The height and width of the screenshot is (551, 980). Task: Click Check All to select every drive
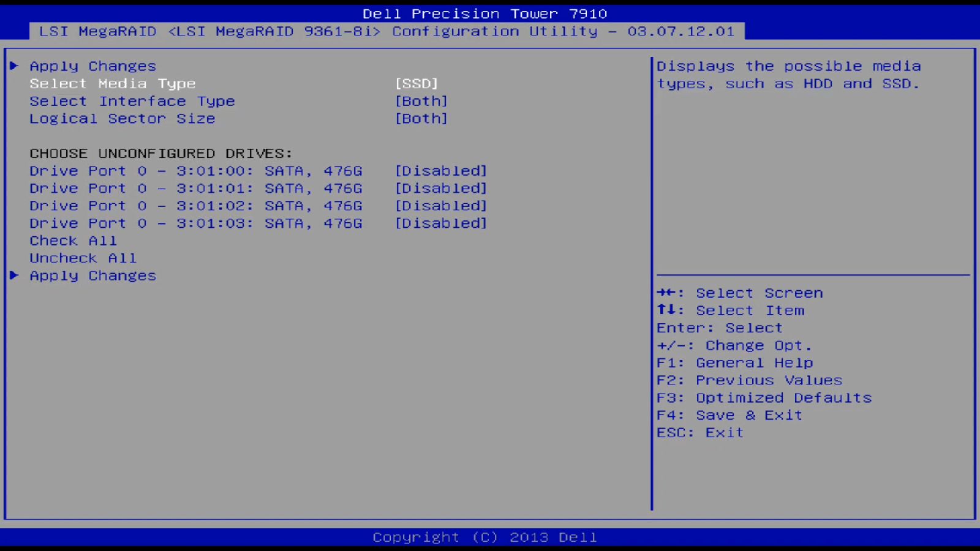coord(73,241)
